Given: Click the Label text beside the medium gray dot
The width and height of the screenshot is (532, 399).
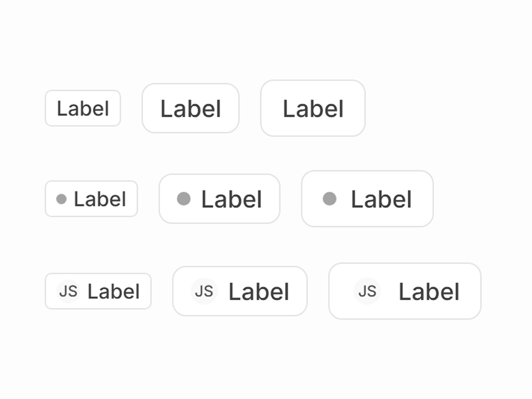Looking at the screenshot, I should tap(232, 199).
